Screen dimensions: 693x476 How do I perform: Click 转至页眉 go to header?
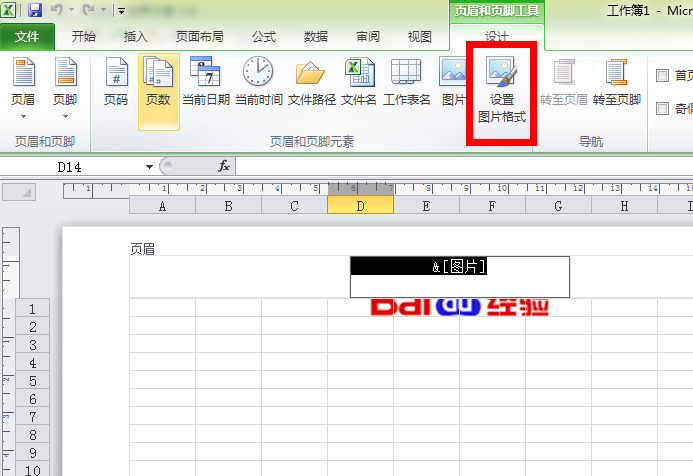564,82
